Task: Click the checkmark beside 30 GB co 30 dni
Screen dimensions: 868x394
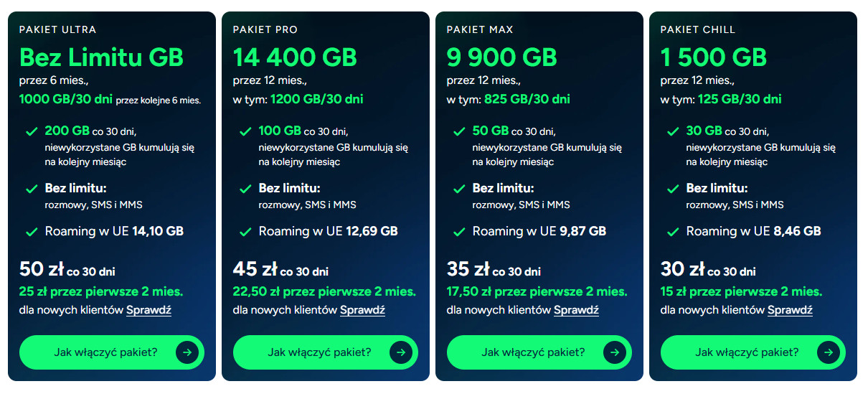Action: (x=672, y=132)
